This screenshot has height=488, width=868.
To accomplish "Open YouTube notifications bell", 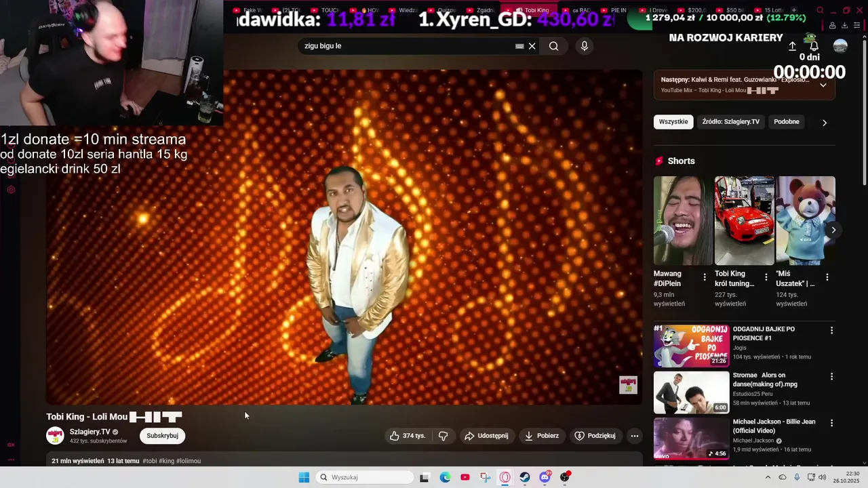I will point(814,46).
